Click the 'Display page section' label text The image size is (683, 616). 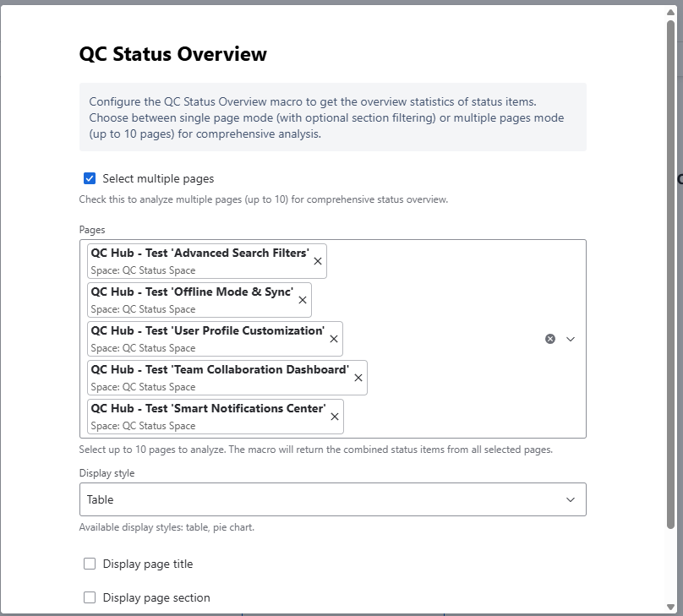(x=156, y=597)
